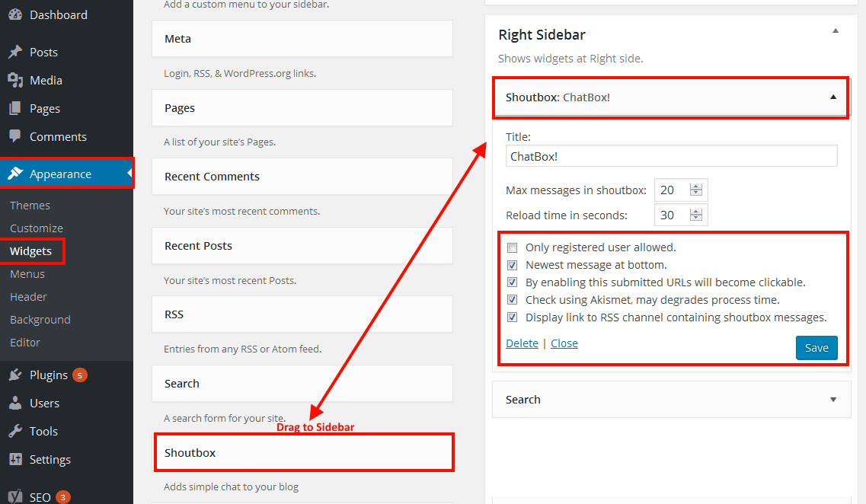The height and width of the screenshot is (504, 866).
Task: Click the Posts pushpin icon
Action: pyautogui.click(x=15, y=52)
